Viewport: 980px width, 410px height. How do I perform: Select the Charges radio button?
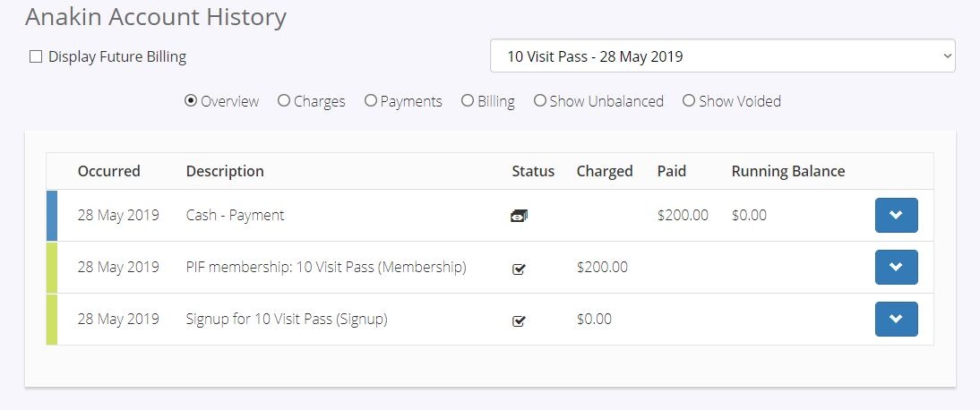click(x=284, y=100)
